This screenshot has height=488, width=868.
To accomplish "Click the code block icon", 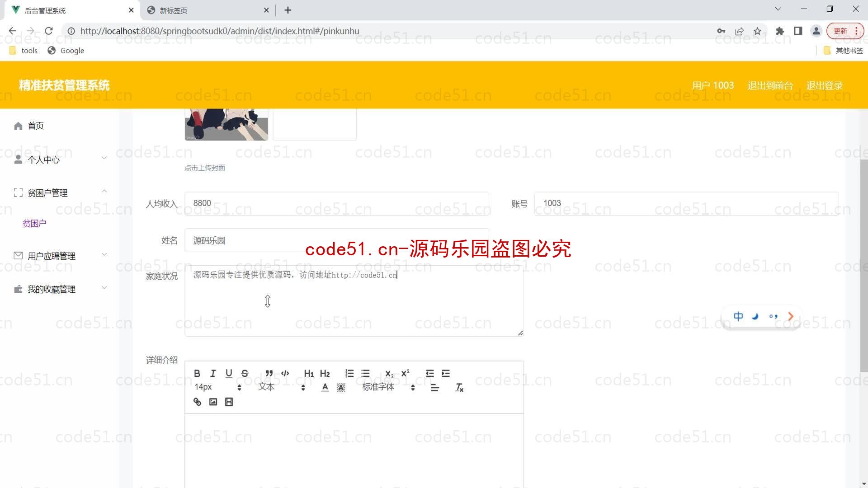I will 285,374.
